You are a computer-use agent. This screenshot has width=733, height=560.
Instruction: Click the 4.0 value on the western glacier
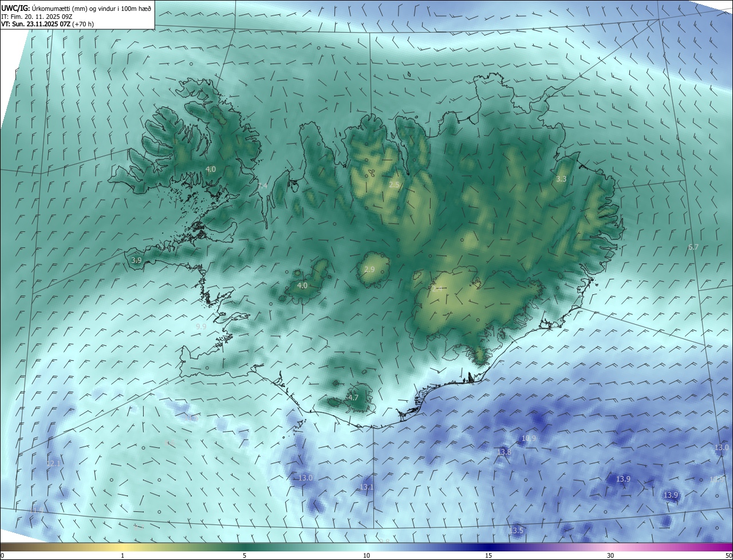[302, 286]
